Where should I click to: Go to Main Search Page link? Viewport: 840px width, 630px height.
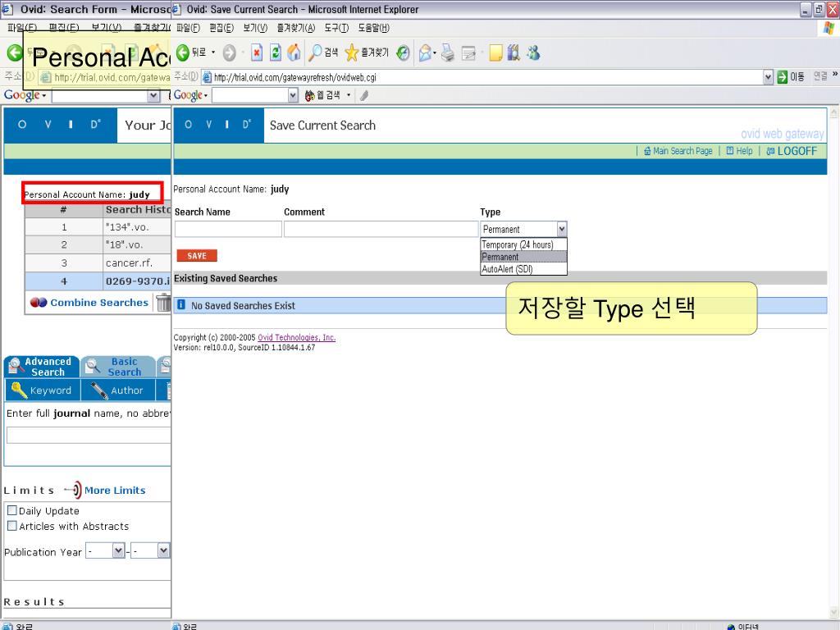(682, 151)
